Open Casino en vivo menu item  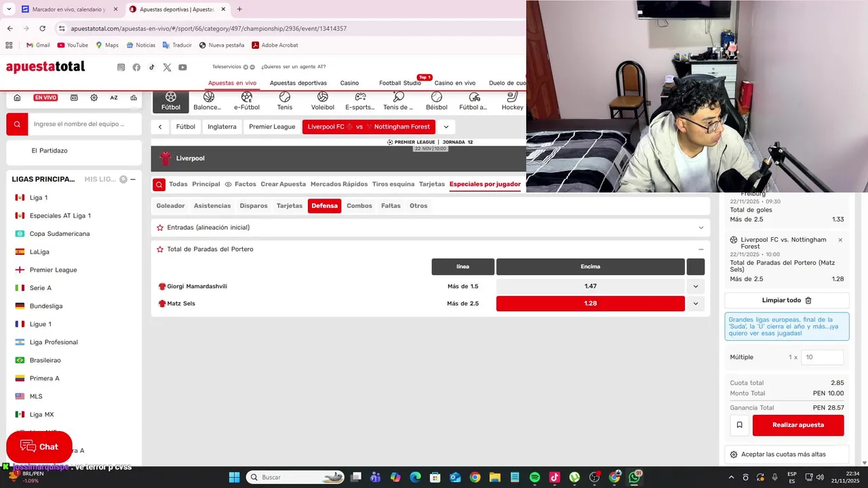[455, 83]
